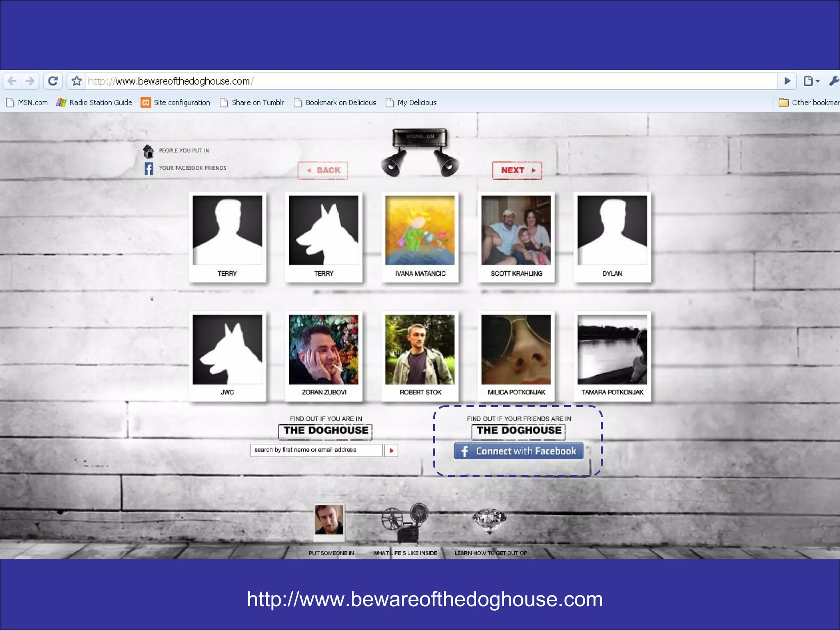The width and height of the screenshot is (840, 630).
Task: Go back with the browser back arrow
Action: coord(12,81)
